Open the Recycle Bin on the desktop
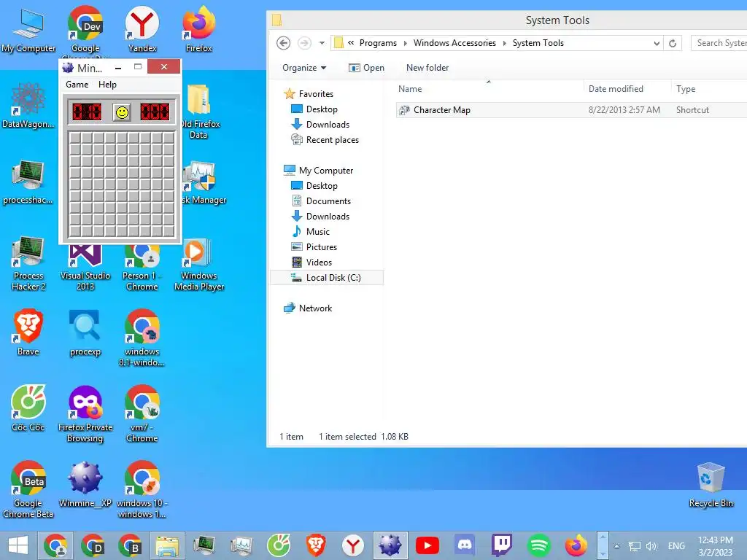Screen dimensions: 747x560 click(x=711, y=485)
